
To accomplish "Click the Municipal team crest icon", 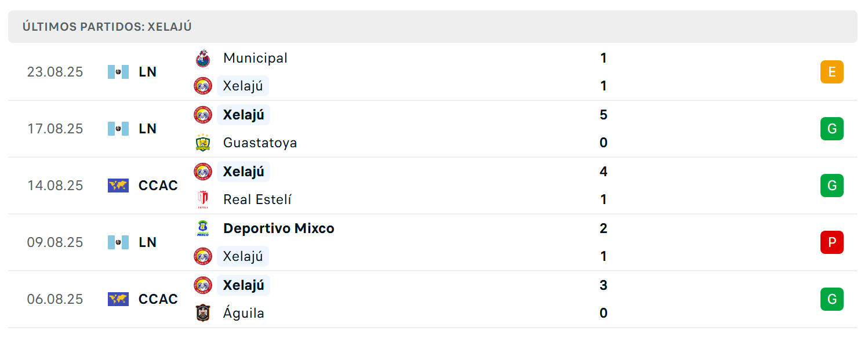I will (203, 58).
